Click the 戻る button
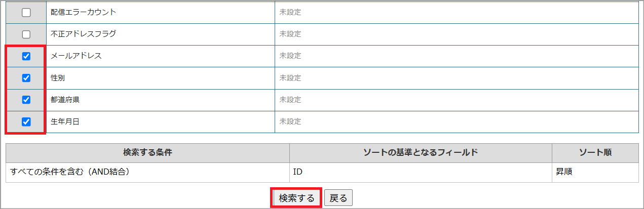Screen dimensions: 644x209 338,198
